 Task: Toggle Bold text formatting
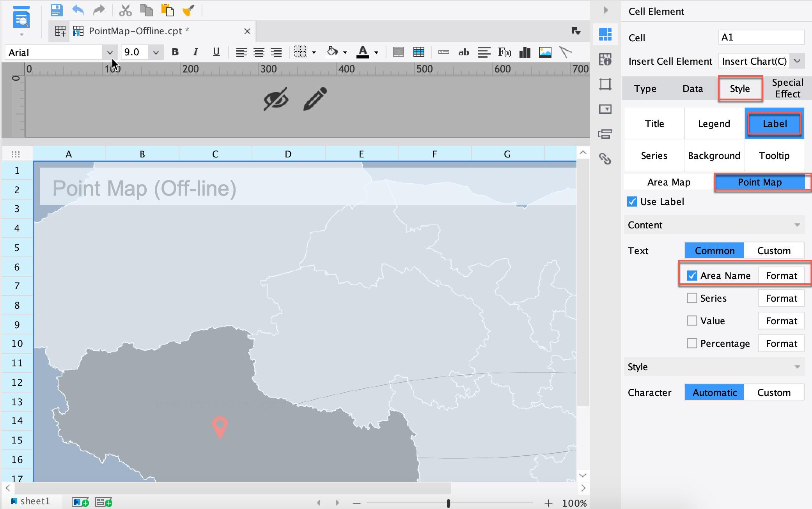click(x=175, y=52)
